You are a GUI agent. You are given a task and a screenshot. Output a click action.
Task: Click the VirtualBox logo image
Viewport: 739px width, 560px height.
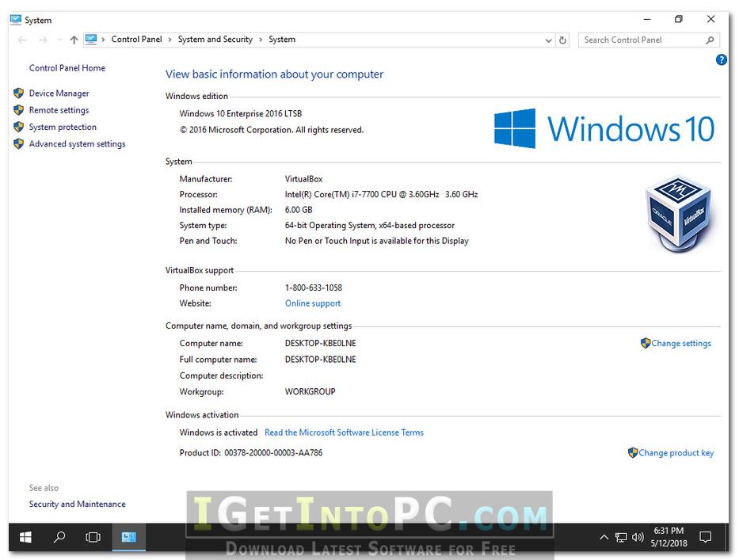tap(678, 213)
